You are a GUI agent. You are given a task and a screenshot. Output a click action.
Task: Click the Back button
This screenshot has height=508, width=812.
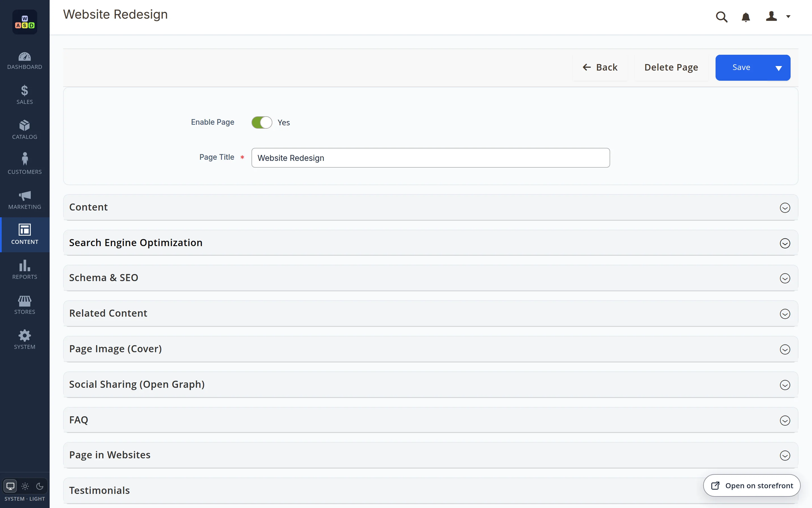point(600,67)
